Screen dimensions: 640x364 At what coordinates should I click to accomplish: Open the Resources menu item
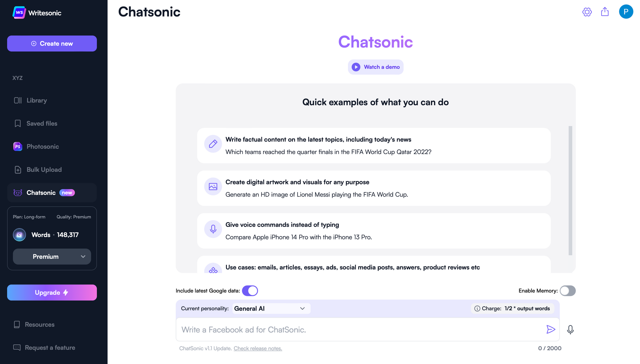40,324
